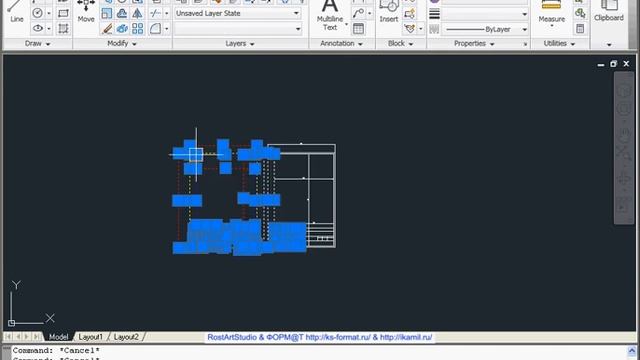The height and width of the screenshot is (360, 640).
Task: Select the Mirror tool
Action: pyautogui.click(x=138, y=13)
